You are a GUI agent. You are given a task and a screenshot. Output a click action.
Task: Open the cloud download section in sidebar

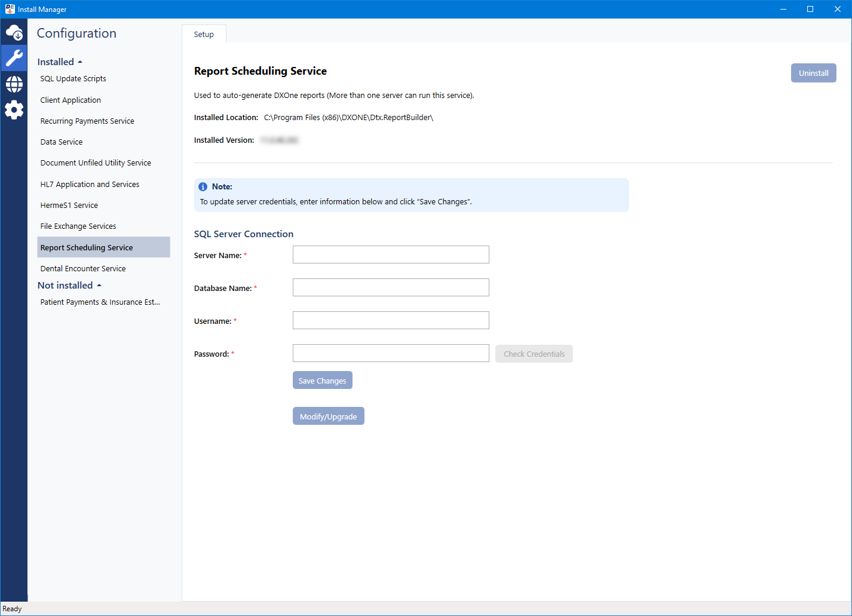[x=14, y=31]
